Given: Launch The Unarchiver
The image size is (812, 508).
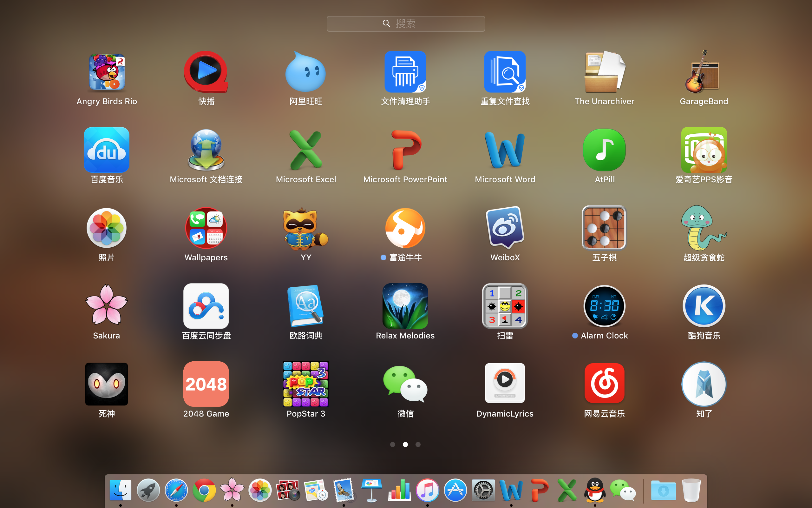Looking at the screenshot, I should click(x=604, y=71).
